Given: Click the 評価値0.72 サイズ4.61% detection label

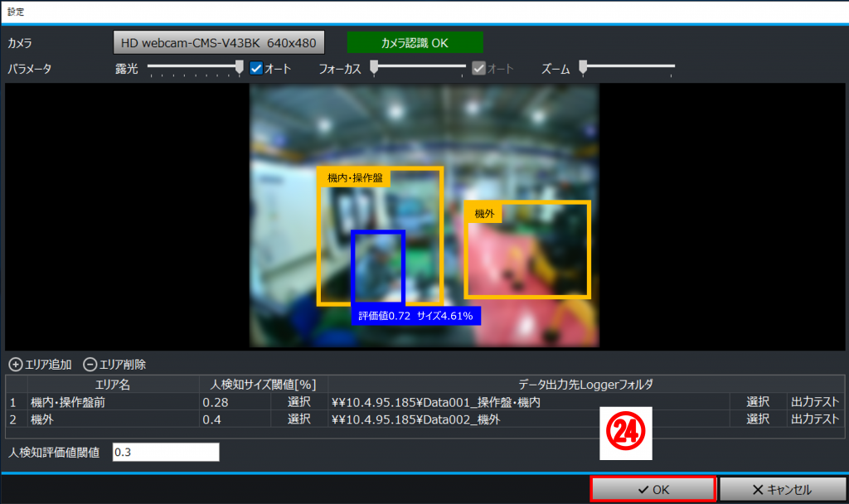Looking at the screenshot, I should [x=416, y=316].
